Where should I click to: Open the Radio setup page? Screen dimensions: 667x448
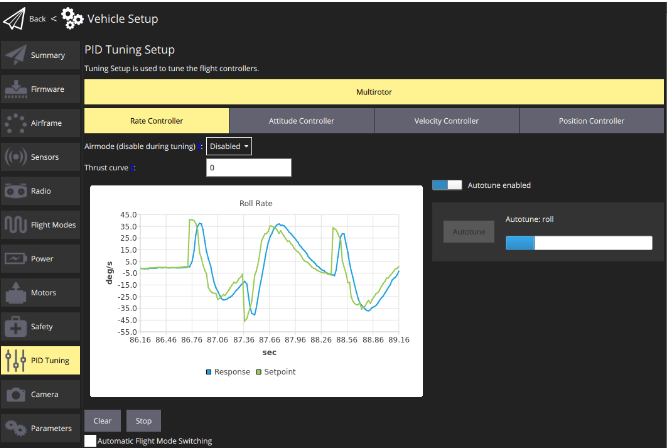40,191
